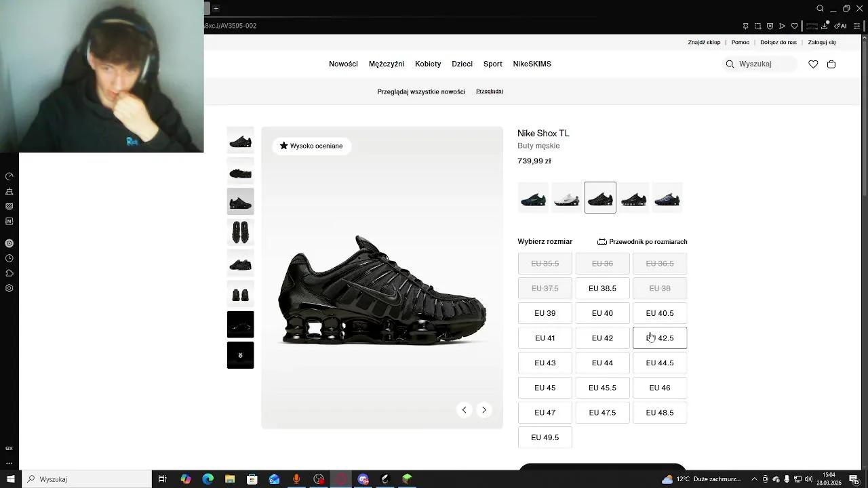Viewport: 868px width, 488px height.
Task: Click the Pomoc link
Action: coord(741,42)
